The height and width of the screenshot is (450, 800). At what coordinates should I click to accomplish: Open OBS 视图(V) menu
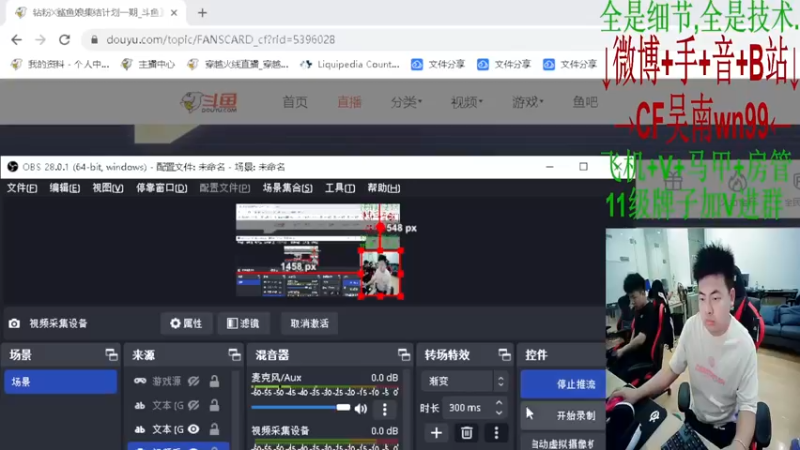click(108, 188)
